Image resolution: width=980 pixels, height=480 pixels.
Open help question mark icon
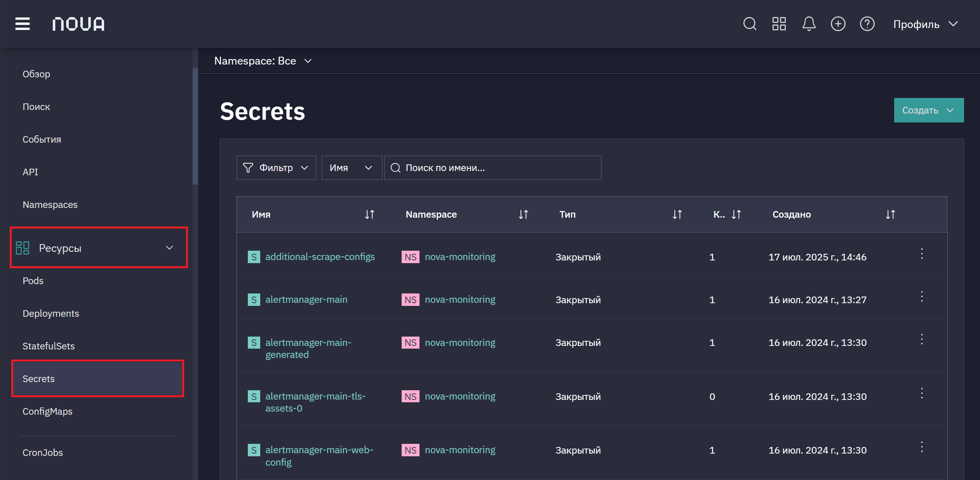click(x=867, y=24)
